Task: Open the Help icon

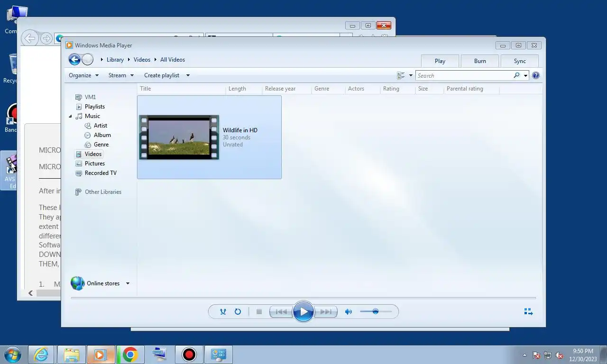Action: (536, 75)
